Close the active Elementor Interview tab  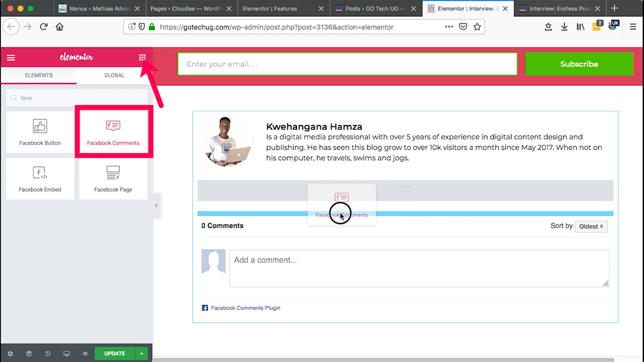[505, 8]
